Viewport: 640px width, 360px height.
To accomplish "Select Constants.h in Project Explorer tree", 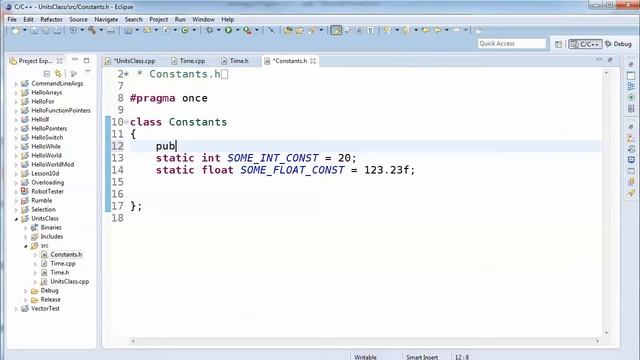I will point(66,255).
